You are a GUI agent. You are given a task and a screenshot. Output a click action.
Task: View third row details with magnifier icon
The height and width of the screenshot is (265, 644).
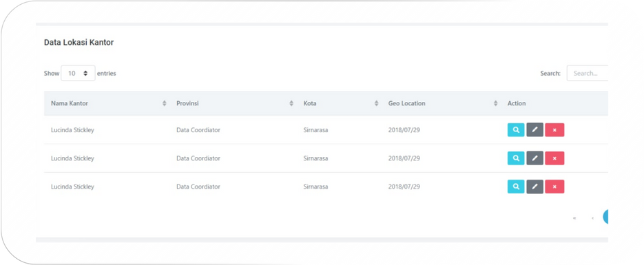point(516,187)
